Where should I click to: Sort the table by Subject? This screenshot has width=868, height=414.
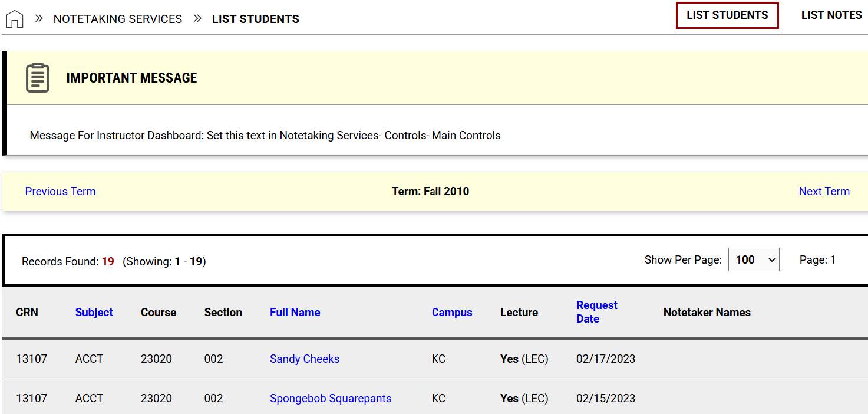94,312
